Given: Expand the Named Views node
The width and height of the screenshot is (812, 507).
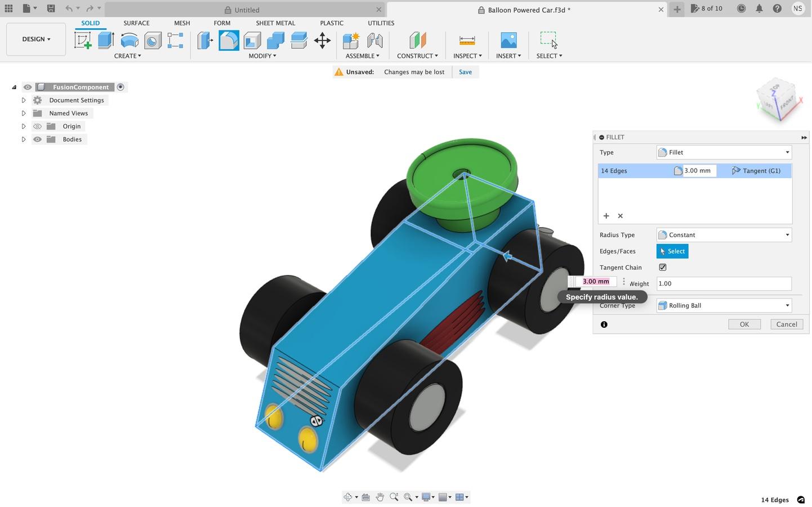Looking at the screenshot, I should [24, 113].
